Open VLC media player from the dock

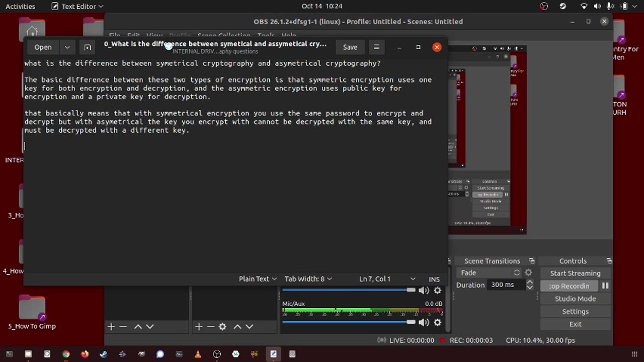point(198,354)
